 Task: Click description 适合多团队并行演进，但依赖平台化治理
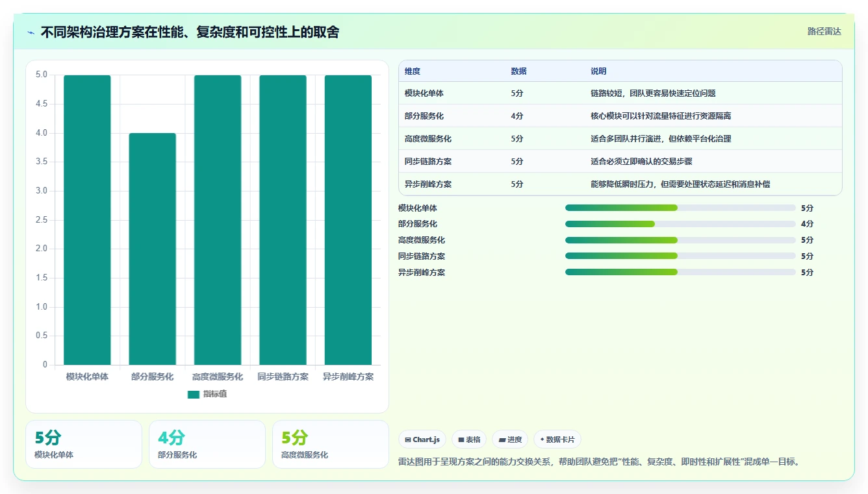coord(661,139)
